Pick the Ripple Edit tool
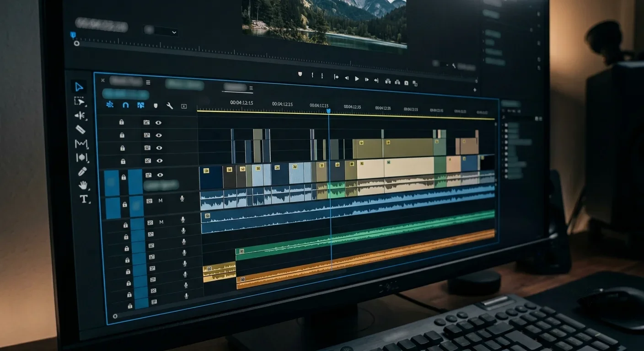This screenshot has width=644, height=351. (80, 116)
